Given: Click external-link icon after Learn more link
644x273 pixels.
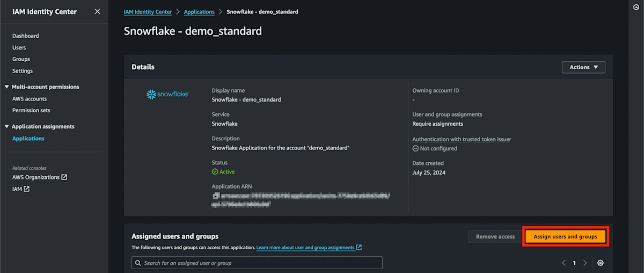Looking at the screenshot, I should [x=359, y=248].
